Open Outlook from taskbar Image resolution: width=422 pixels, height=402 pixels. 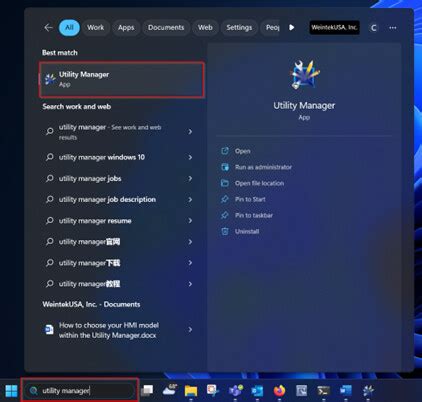coord(257,391)
